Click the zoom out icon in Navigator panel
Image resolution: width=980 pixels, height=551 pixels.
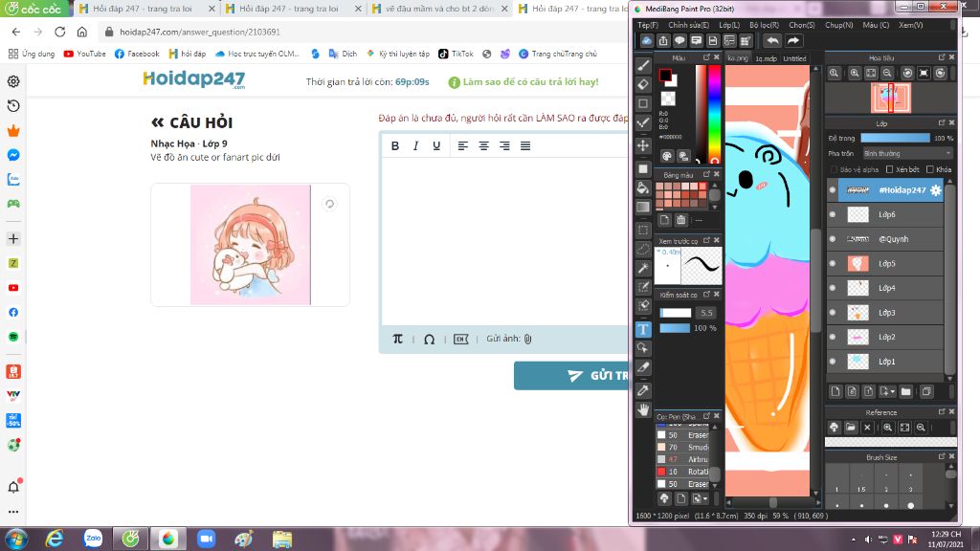[x=887, y=73]
